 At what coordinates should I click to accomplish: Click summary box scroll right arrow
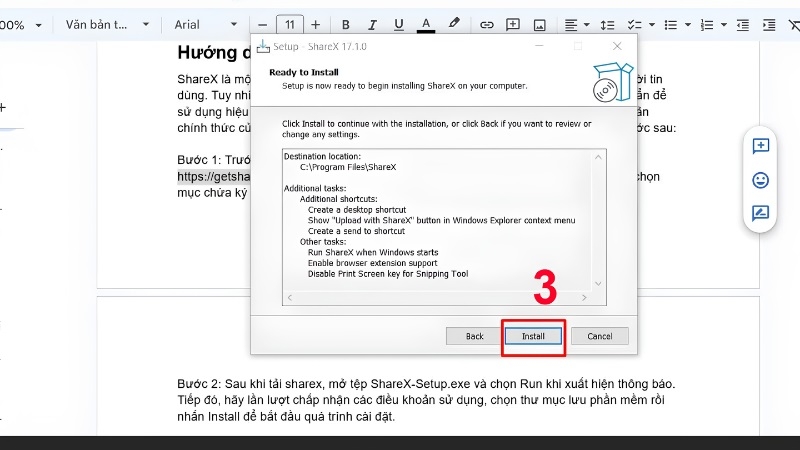coord(584,297)
